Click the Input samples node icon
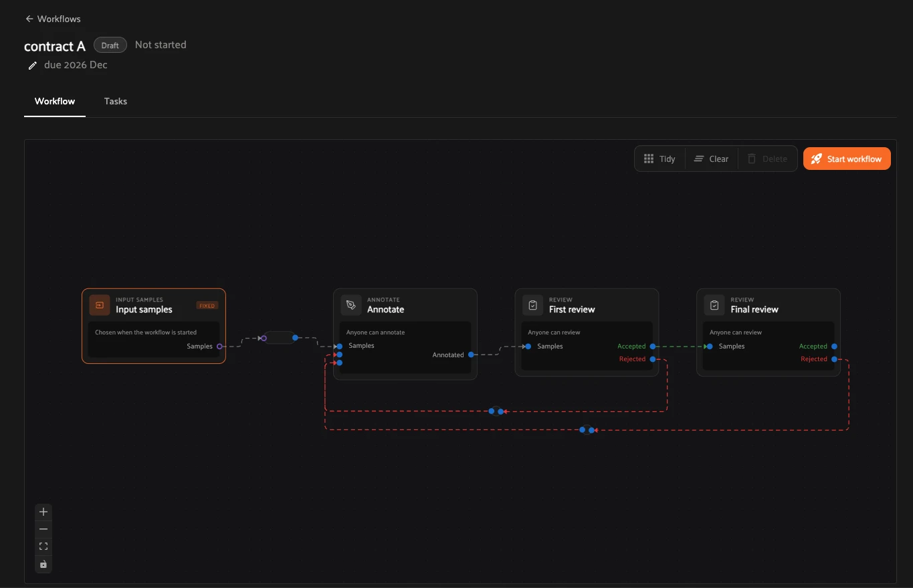This screenshot has width=913, height=588. click(x=100, y=305)
